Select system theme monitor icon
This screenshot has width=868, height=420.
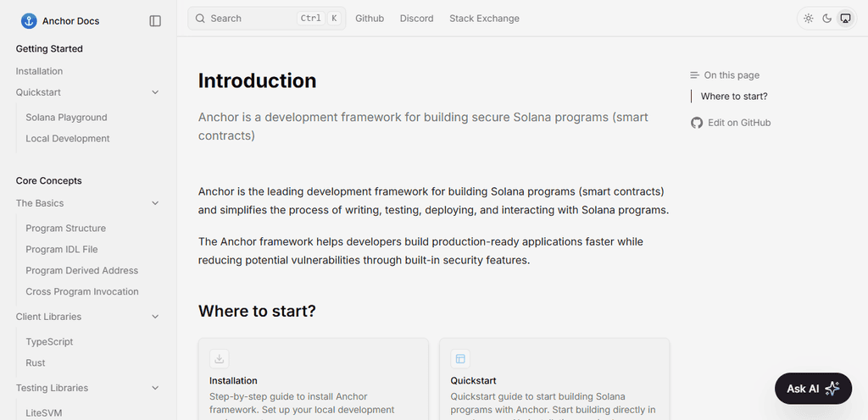pos(845,19)
